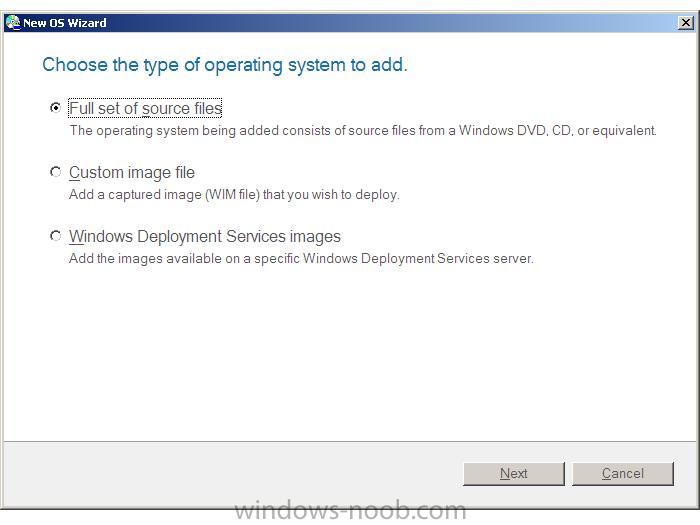Click the blue gradient title bar

(350, 23)
